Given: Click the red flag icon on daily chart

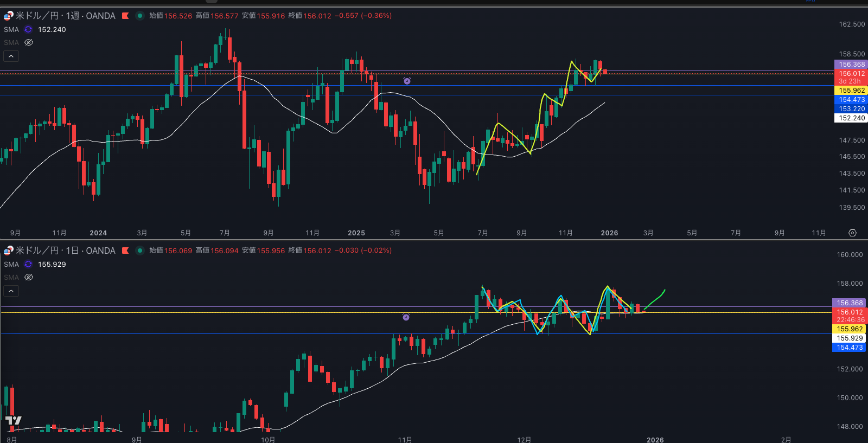Looking at the screenshot, I should pyautogui.click(x=125, y=251).
